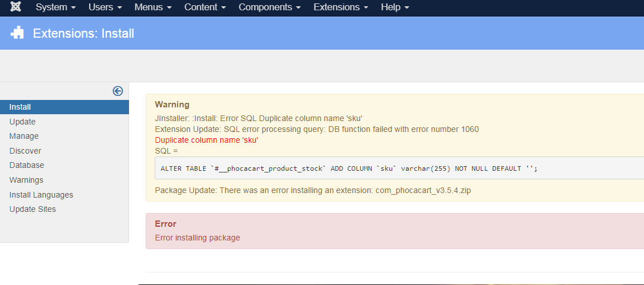
Task: Open the System menu
Action: click(x=56, y=7)
